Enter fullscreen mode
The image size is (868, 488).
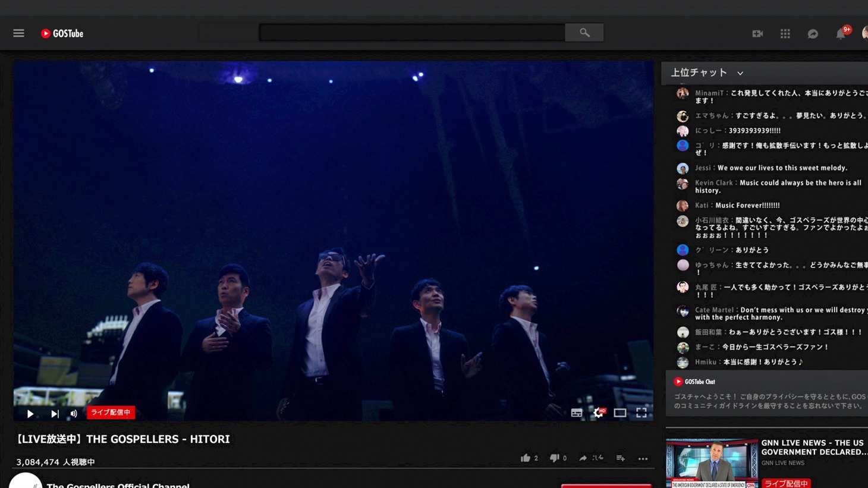(x=641, y=413)
